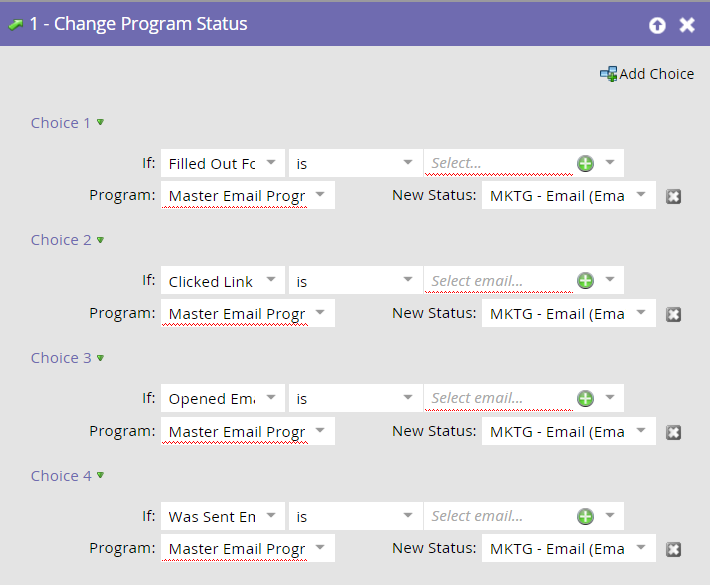Open the Choice 1 arrow menu
The height and width of the screenshot is (585, 710).
click(x=100, y=122)
